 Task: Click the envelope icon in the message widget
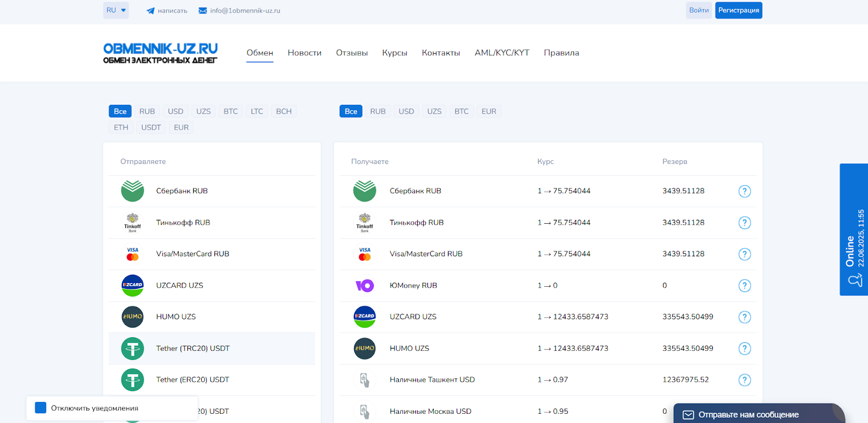coord(688,415)
